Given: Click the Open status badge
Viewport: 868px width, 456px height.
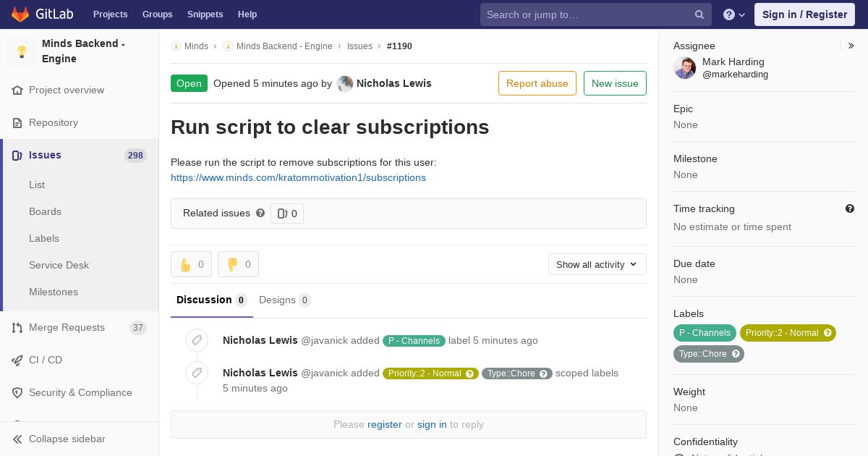Looking at the screenshot, I should click(x=189, y=83).
